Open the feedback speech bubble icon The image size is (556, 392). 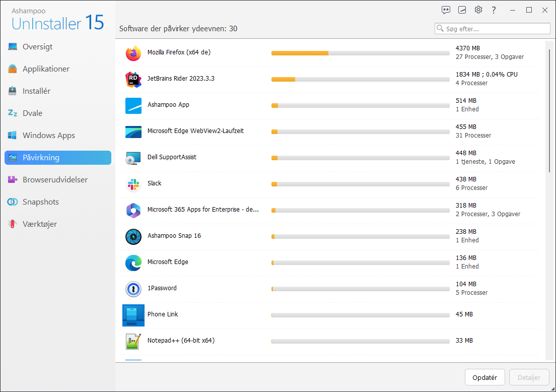coord(446,10)
